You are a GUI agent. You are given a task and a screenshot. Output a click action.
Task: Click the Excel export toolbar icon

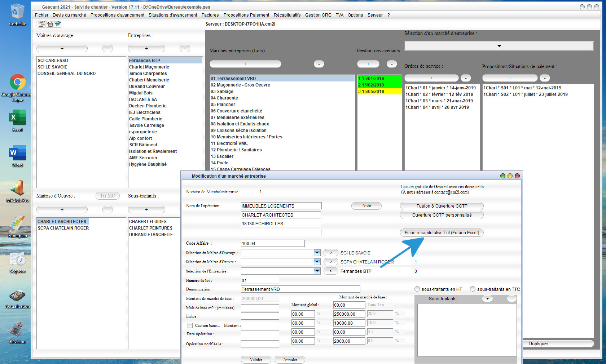(50, 24)
